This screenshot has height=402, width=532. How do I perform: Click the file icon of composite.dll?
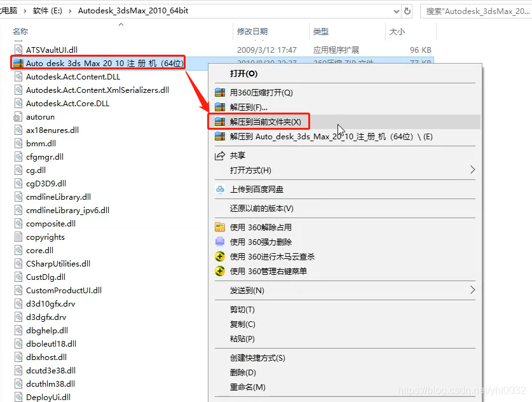tap(18, 223)
